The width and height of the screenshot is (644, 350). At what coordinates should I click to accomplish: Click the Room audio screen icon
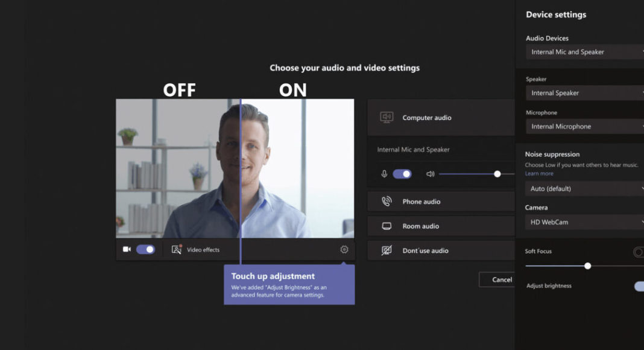[387, 226]
